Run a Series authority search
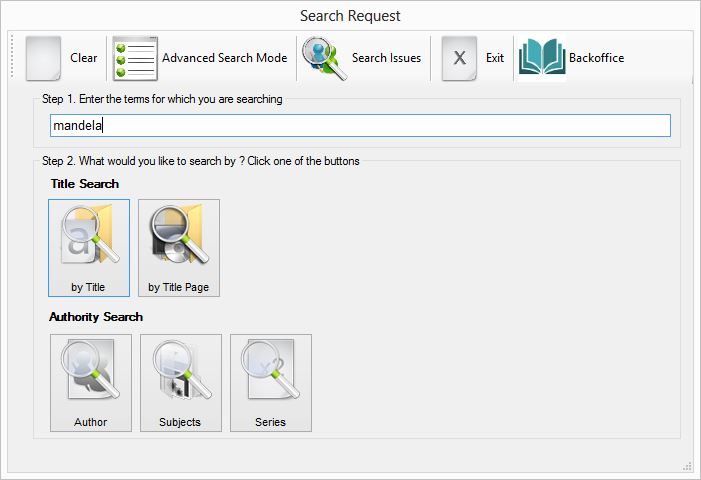 coord(271,383)
